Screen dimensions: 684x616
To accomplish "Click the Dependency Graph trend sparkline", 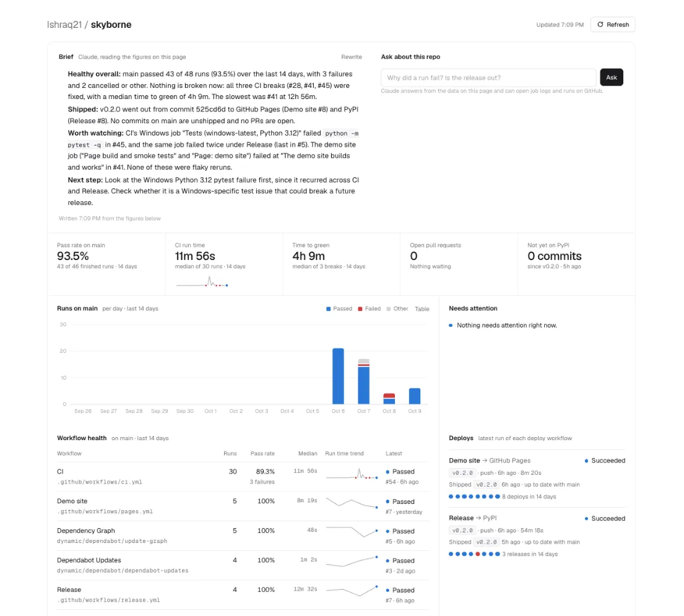I will point(352,532).
